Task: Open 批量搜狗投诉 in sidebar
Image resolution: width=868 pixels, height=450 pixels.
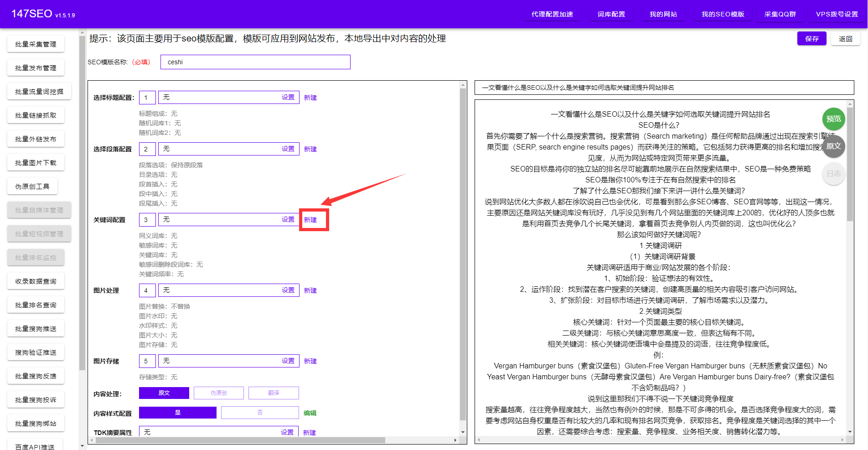Action: [x=36, y=400]
